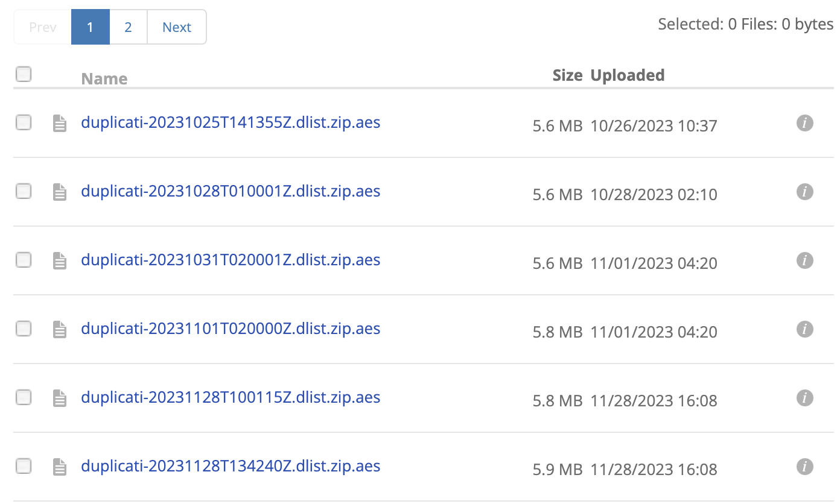The height and width of the screenshot is (504, 840).
Task: Check the box for duplicati-20231028T010001Z file
Action: point(24,192)
